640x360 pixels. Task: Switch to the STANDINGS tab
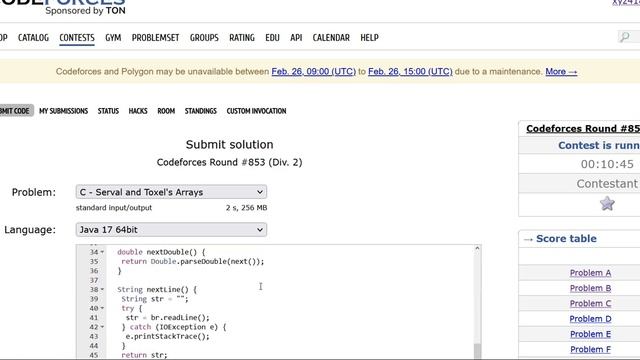200,111
